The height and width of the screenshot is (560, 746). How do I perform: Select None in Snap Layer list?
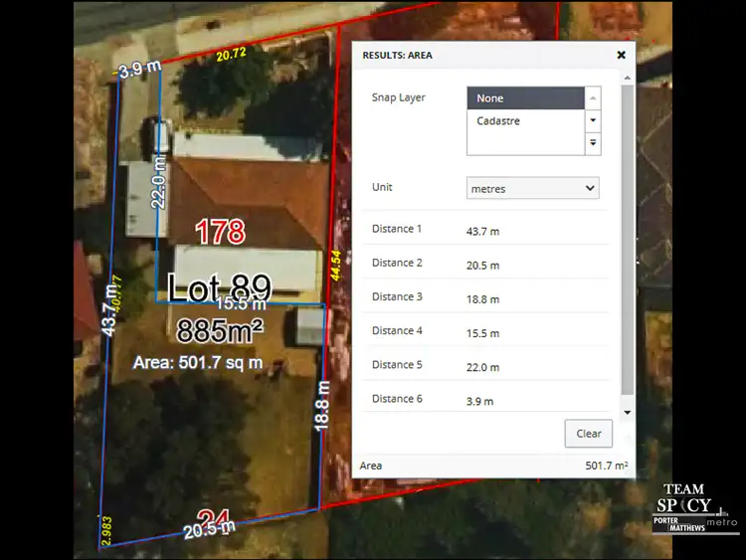(x=525, y=98)
